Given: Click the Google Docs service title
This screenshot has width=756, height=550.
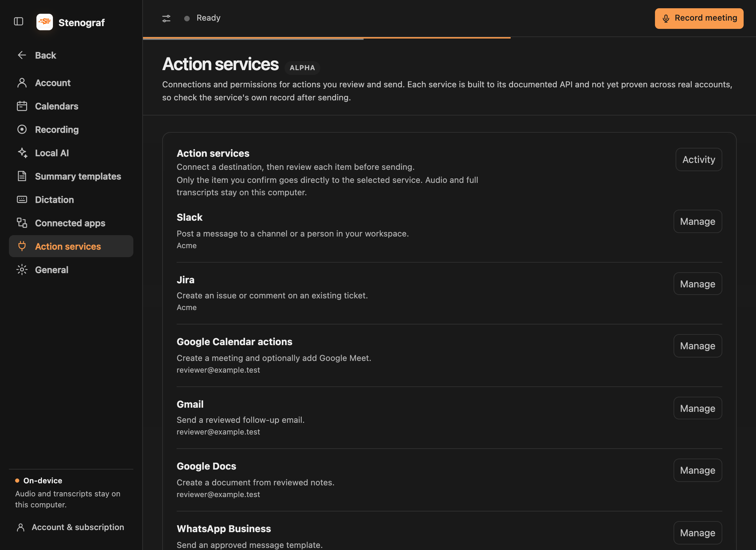Looking at the screenshot, I should [206, 466].
